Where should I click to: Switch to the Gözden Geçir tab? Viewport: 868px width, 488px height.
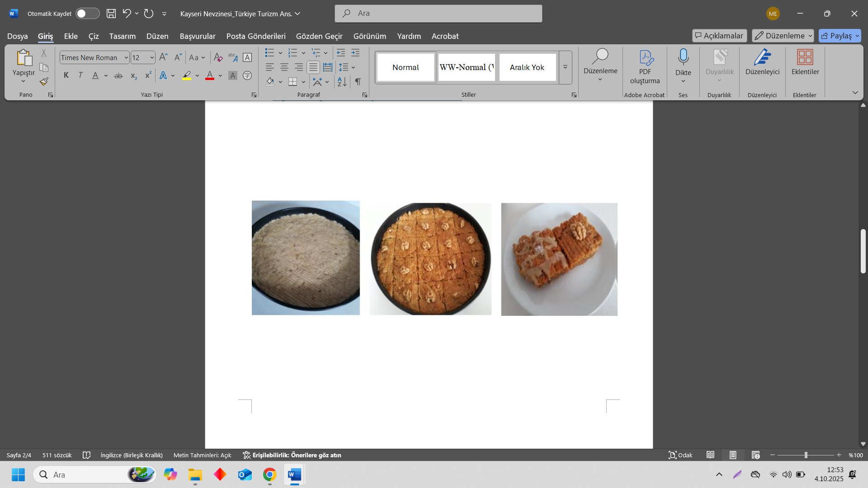point(319,36)
